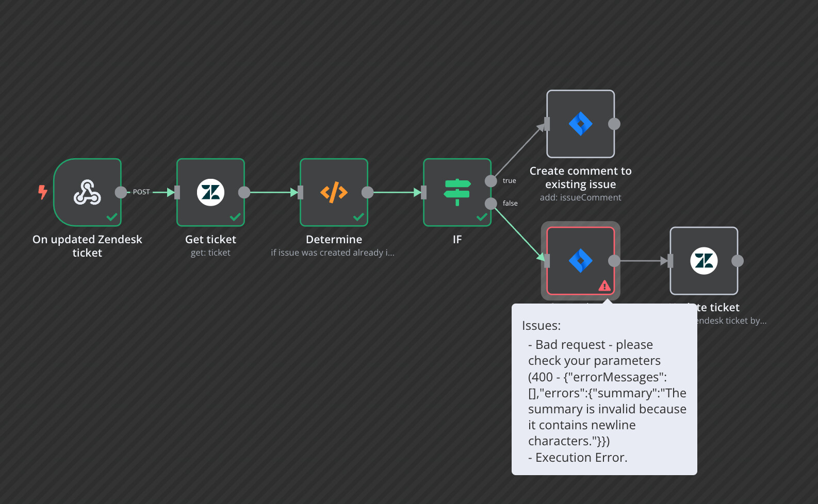Screen dimensions: 818x504
Task: Select the Zendesk update ticket node icon
Action: point(704,261)
